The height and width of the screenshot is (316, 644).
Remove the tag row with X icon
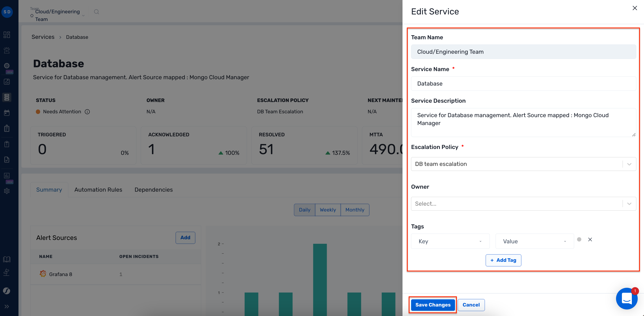pos(590,239)
